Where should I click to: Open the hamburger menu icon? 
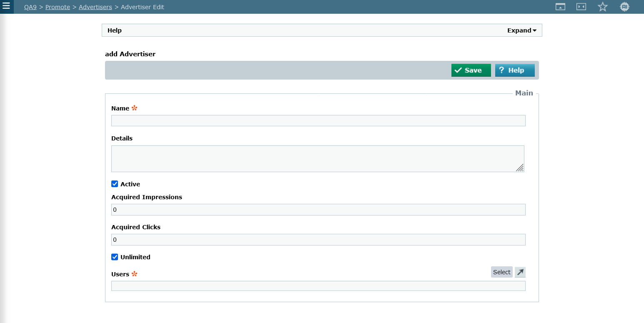coord(6,6)
